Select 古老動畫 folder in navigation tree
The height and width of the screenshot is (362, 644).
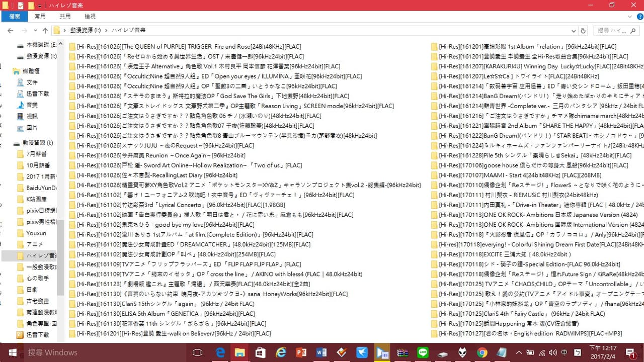click(37, 301)
